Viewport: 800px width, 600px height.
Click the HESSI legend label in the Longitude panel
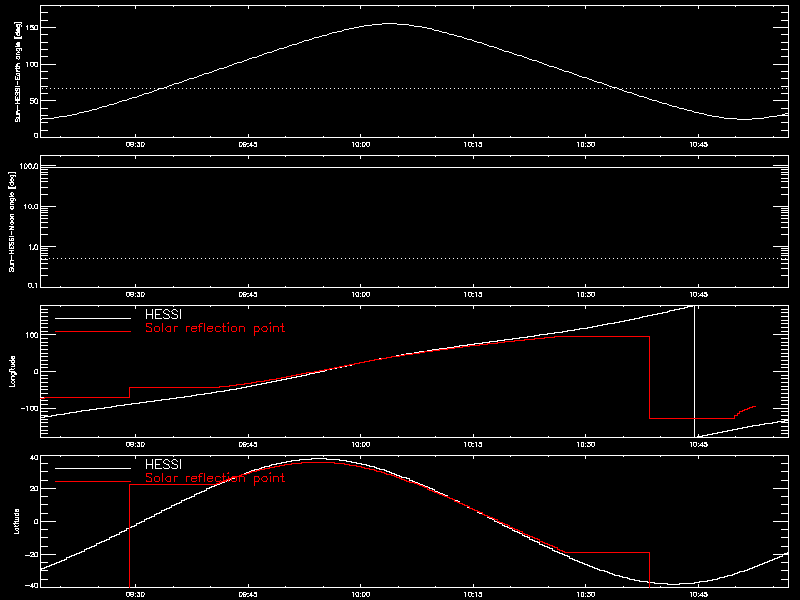163,314
